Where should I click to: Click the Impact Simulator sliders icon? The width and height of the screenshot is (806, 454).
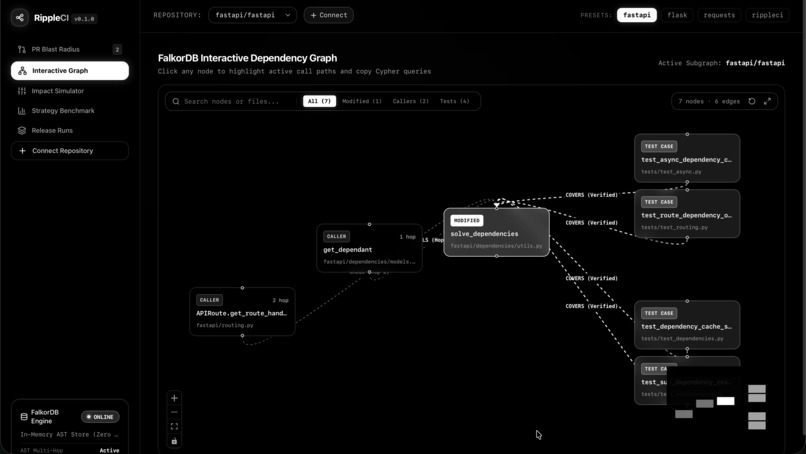(x=22, y=91)
